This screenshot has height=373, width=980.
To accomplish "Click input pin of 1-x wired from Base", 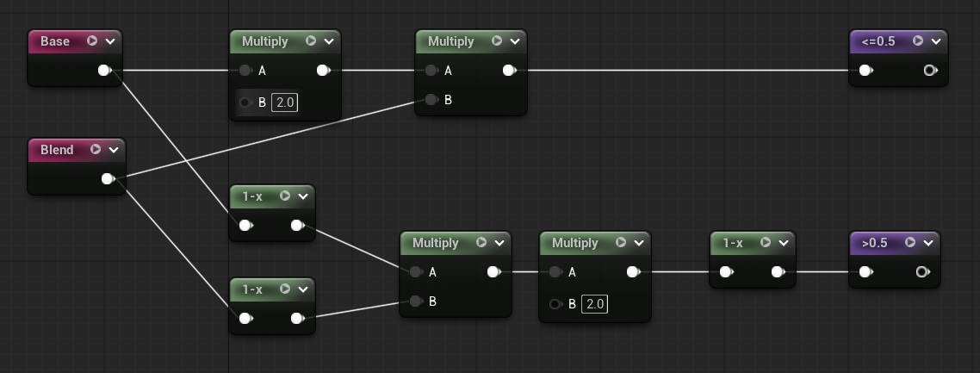I will coord(246,226).
